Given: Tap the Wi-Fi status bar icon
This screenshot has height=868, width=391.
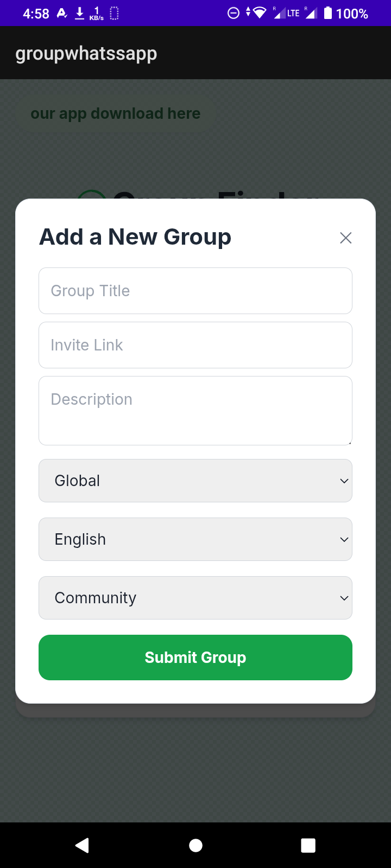Looking at the screenshot, I should pyautogui.click(x=260, y=13).
